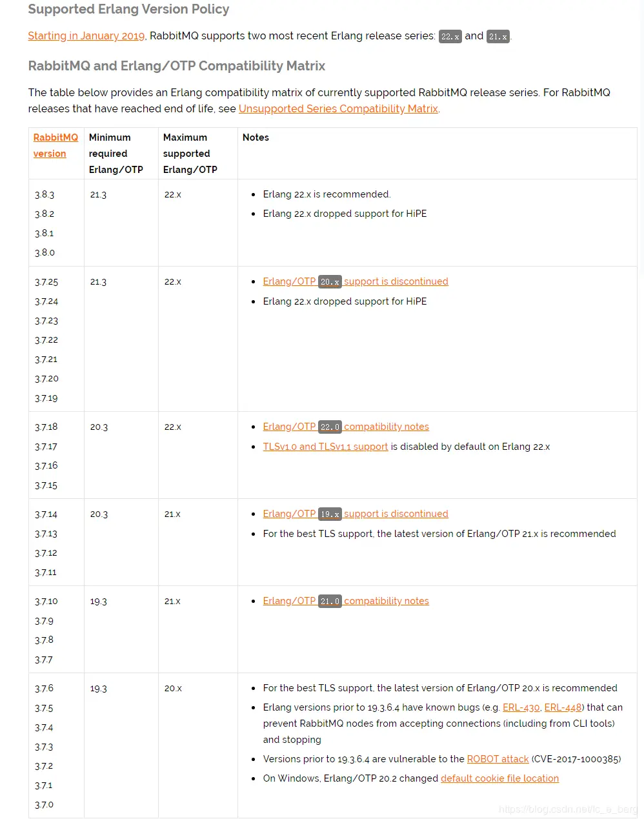Click the 22.x code badge in policy text

tap(450, 37)
